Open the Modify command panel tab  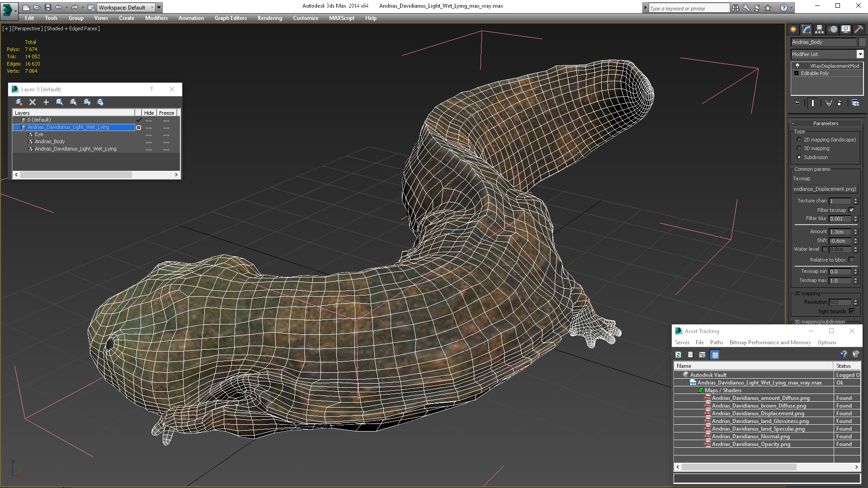807,29
